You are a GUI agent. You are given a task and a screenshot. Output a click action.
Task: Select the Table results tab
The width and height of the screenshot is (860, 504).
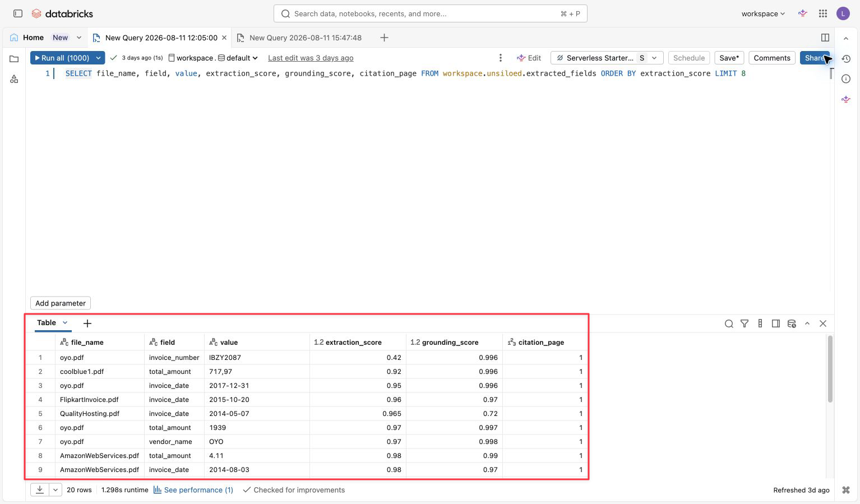click(47, 322)
